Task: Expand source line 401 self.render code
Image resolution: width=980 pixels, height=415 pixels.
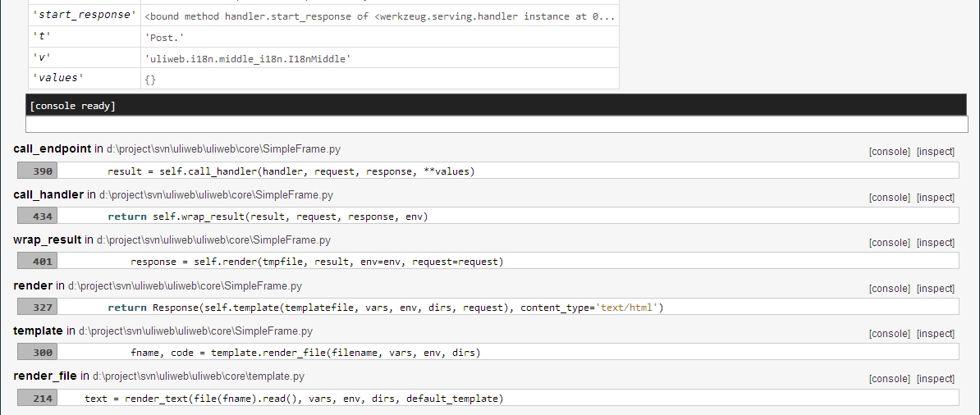Action: click(x=316, y=262)
